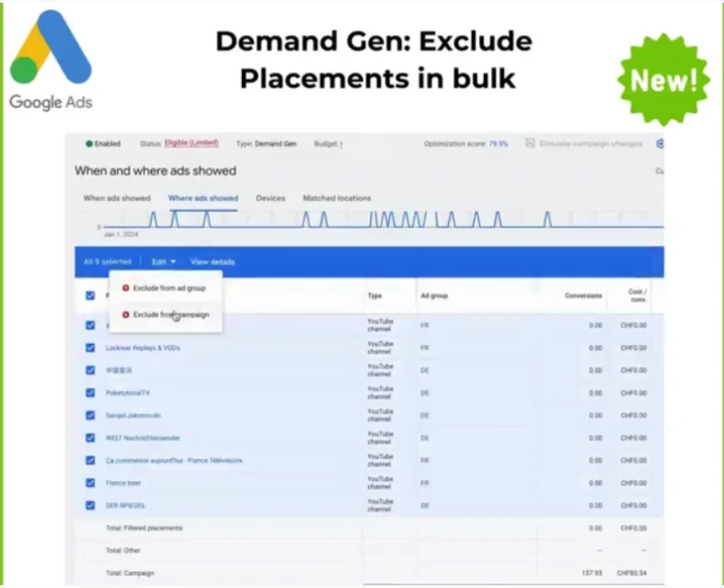The height and width of the screenshot is (588, 724).
Task: Click the All 9 selected label
Action: [107, 262]
